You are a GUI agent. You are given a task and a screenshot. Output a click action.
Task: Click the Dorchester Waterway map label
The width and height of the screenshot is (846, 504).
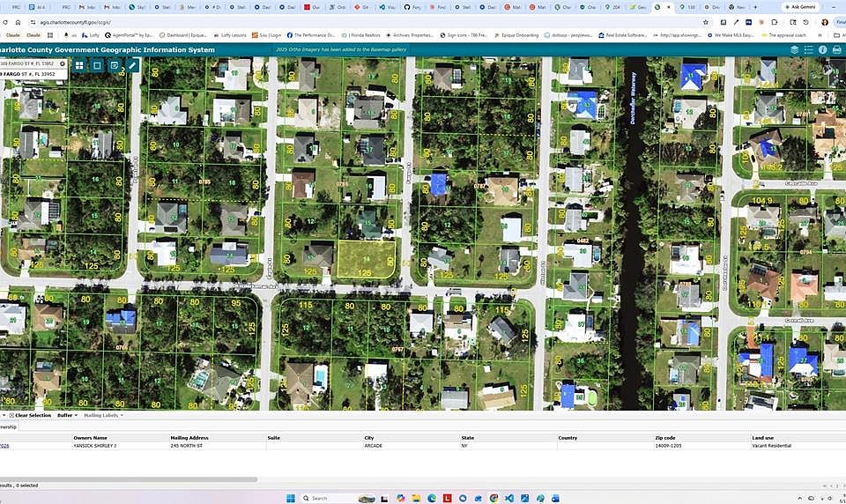(633, 97)
